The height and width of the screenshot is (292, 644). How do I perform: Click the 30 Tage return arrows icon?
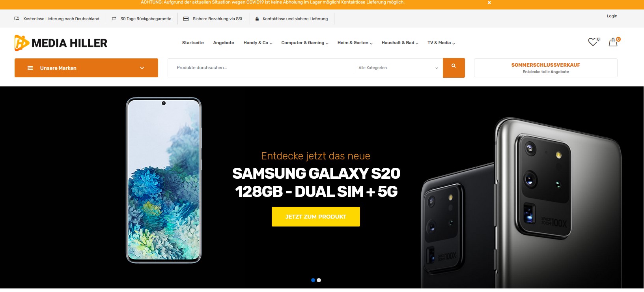click(114, 19)
